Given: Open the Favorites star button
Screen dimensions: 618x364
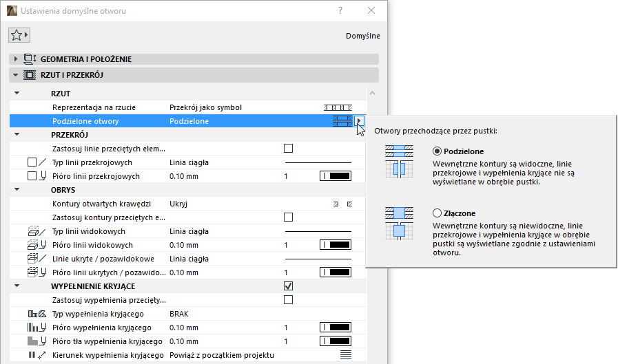Looking at the screenshot, I should click(19, 35).
